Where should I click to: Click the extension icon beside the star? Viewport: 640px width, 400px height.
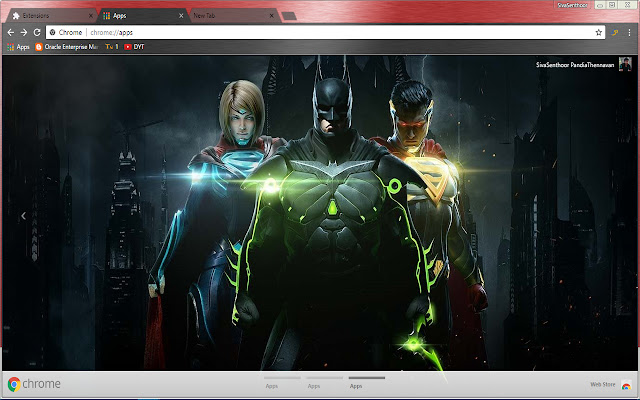[614, 32]
